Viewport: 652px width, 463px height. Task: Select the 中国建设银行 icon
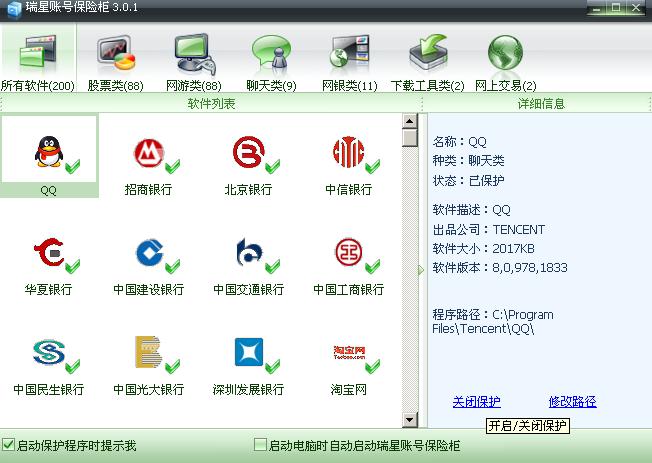click(150, 252)
